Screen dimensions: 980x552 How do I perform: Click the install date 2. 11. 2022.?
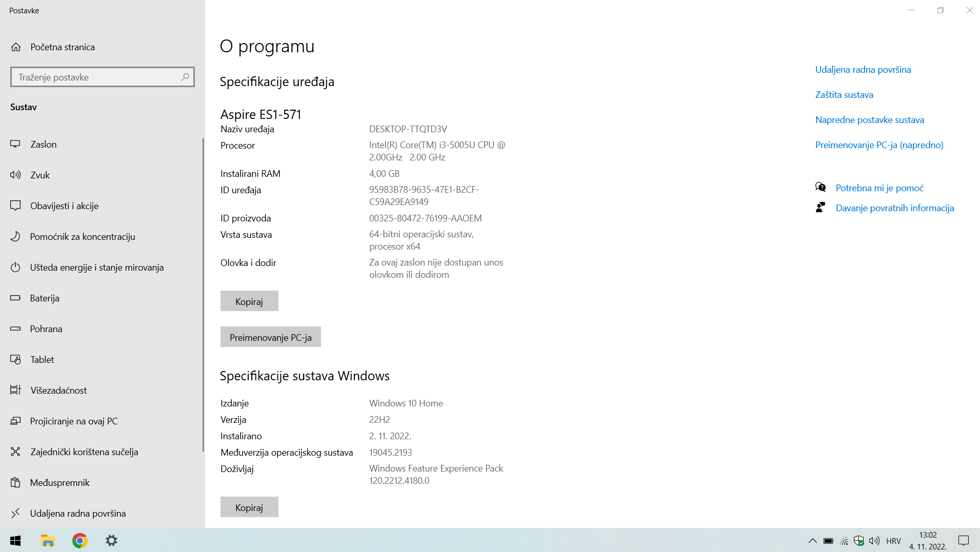(x=390, y=436)
